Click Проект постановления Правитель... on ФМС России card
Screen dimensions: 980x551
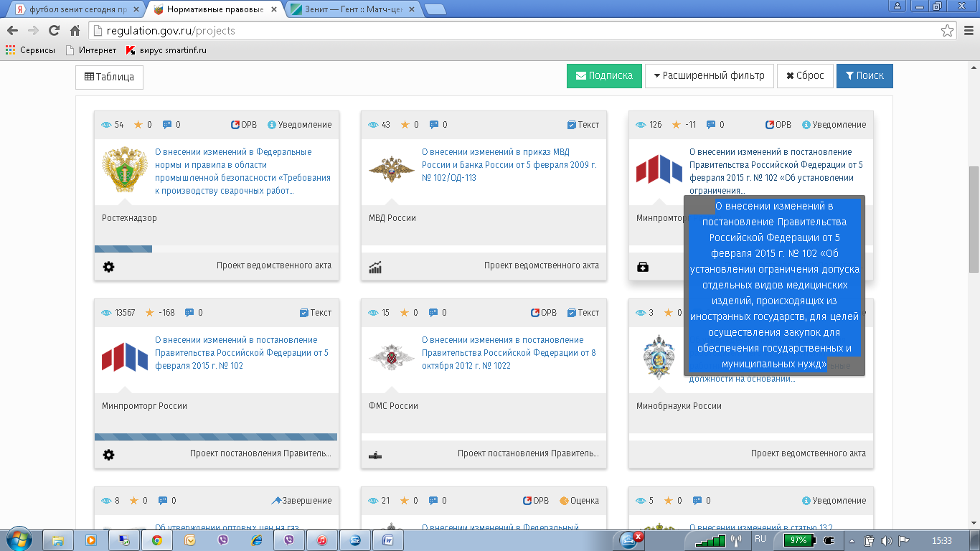tap(529, 453)
